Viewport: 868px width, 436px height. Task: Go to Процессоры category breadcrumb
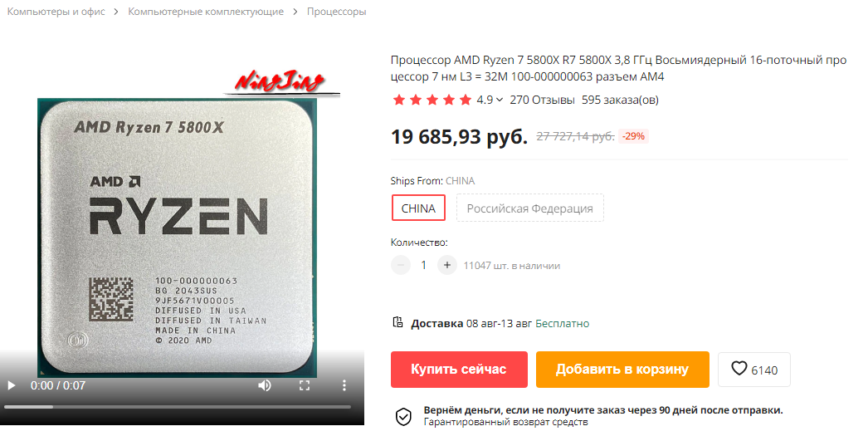337,12
